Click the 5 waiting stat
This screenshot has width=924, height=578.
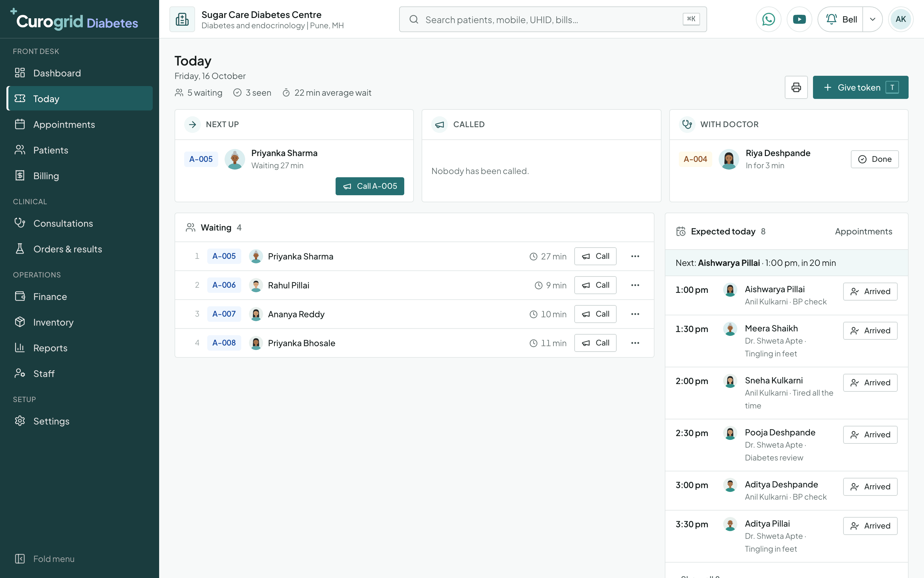199,92
